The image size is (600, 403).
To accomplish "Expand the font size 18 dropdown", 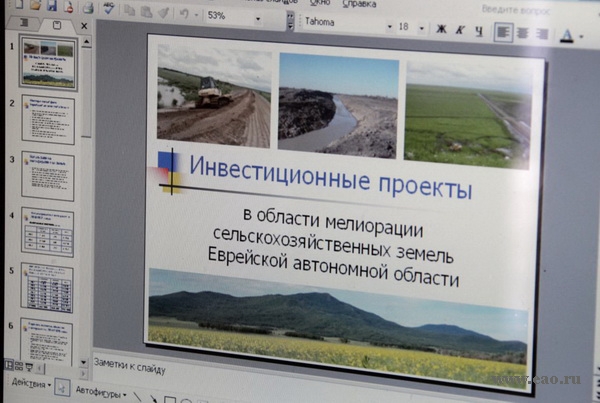I will pyautogui.click(x=421, y=27).
